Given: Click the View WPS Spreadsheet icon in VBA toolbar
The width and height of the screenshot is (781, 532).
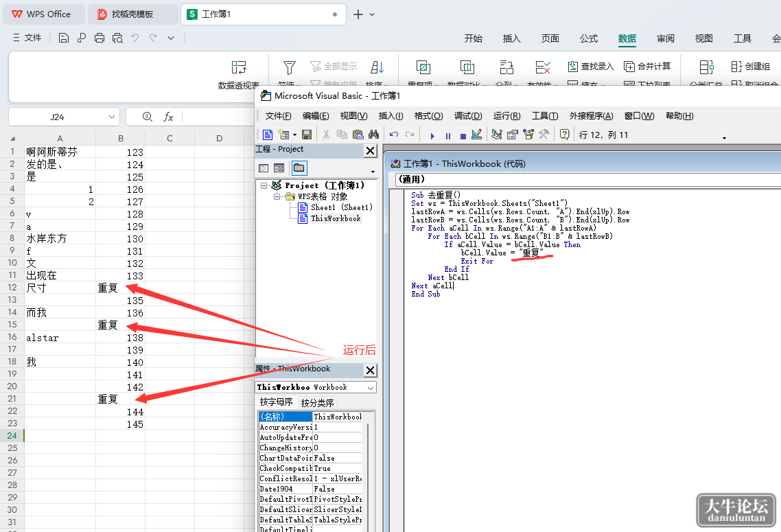Looking at the screenshot, I should [268, 135].
